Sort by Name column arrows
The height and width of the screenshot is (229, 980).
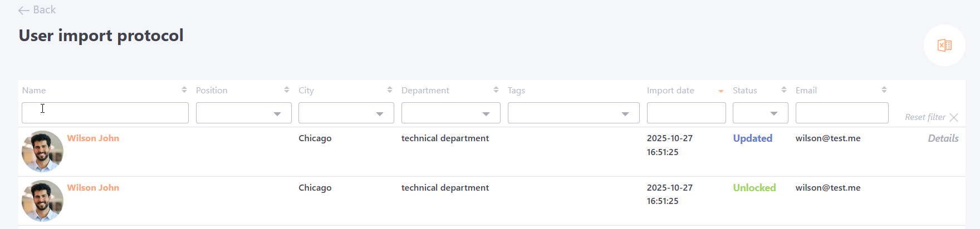184,90
